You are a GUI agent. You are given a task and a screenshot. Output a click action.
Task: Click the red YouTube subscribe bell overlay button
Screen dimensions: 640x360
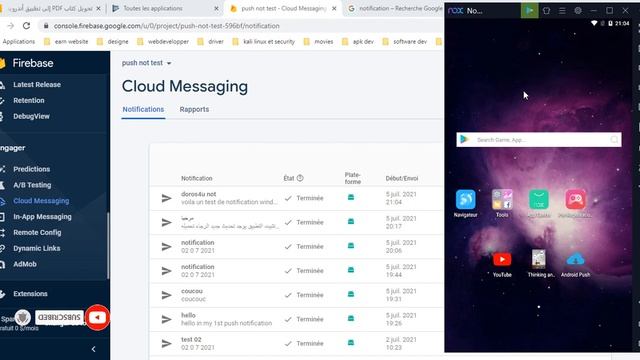click(x=97, y=318)
